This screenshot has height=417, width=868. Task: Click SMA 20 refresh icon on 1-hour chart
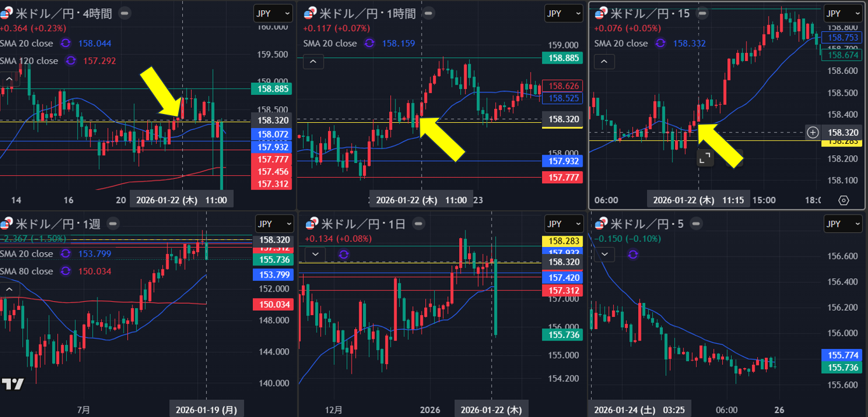[369, 44]
